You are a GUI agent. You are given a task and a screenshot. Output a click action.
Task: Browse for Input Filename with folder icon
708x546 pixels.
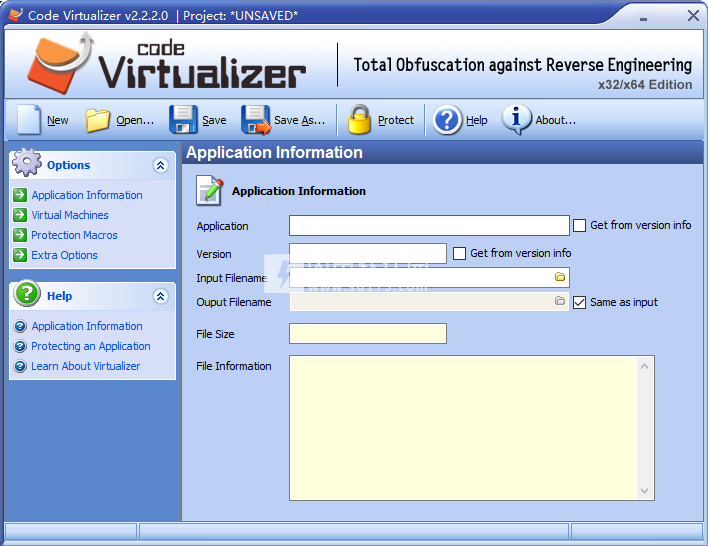(560, 277)
